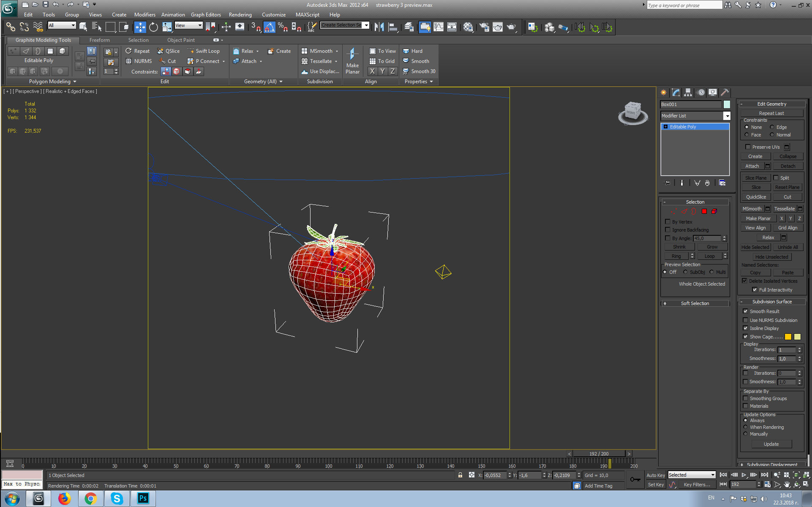Open the Modifier List dropdown
This screenshot has width=812, height=507.
[x=727, y=116]
